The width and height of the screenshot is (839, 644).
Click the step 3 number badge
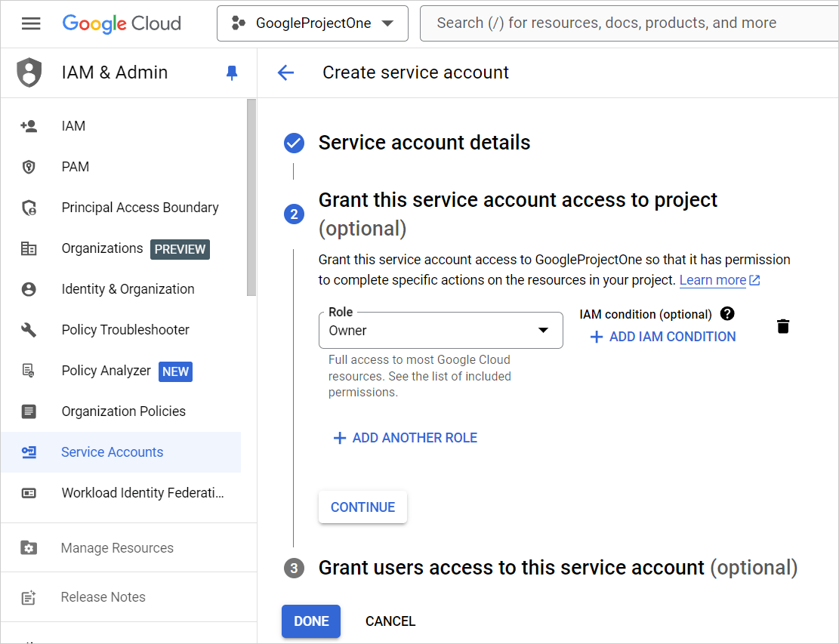pyautogui.click(x=294, y=568)
